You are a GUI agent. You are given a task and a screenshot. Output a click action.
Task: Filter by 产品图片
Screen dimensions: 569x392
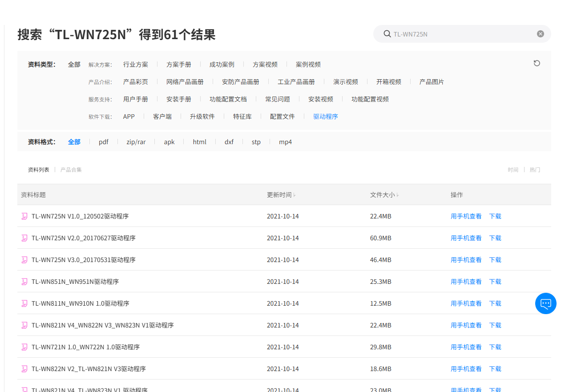point(432,82)
